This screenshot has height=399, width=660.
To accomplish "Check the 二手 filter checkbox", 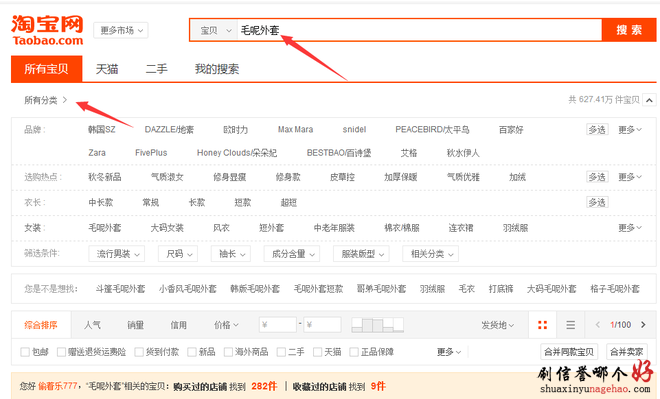I will click(x=281, y=352).
